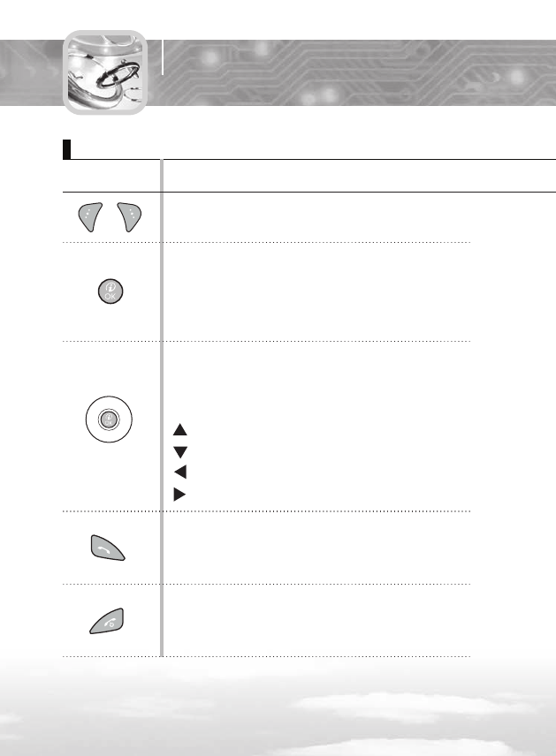Click the black square section heading marker

(66, 149)
